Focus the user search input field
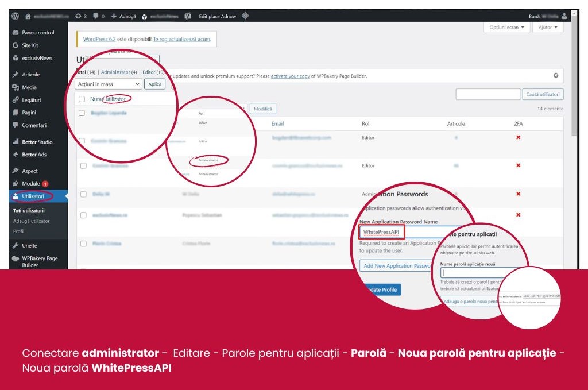 (488, 94)
